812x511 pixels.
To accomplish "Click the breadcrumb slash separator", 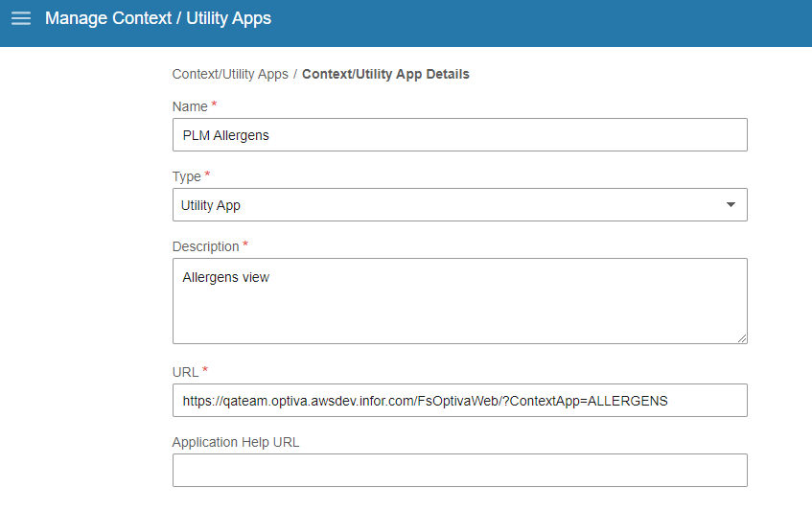I will 295,74.
